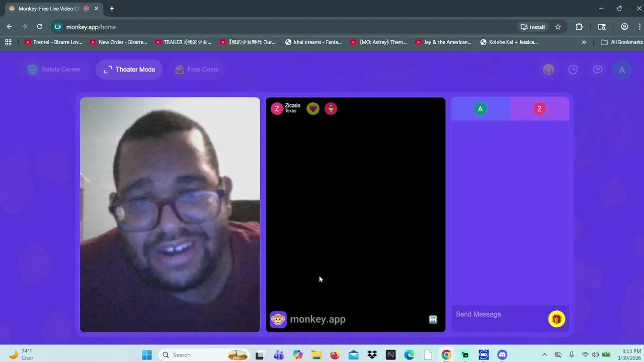Open the Chrome apps grid in bookmarks bar

[9, 42]
